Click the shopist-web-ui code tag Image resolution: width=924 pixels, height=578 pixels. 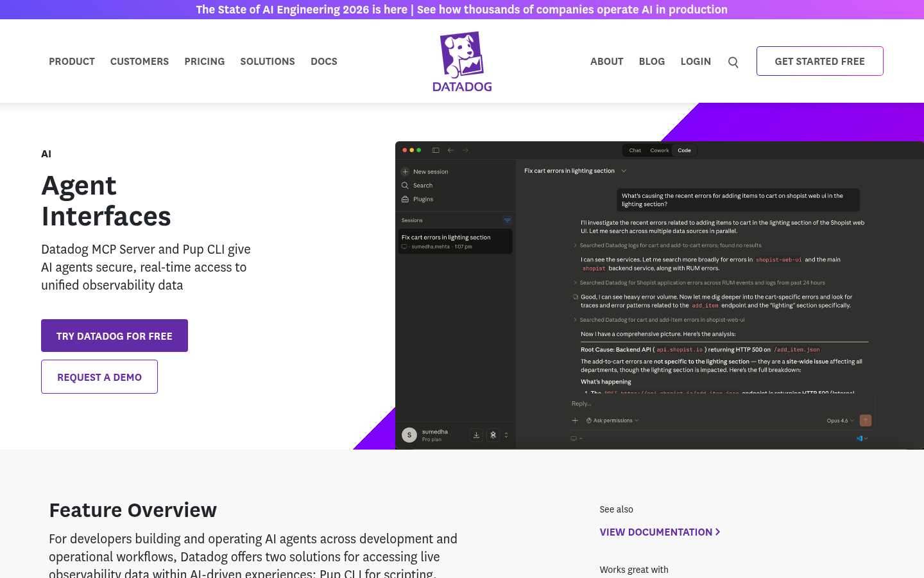[x=778, y=259]
